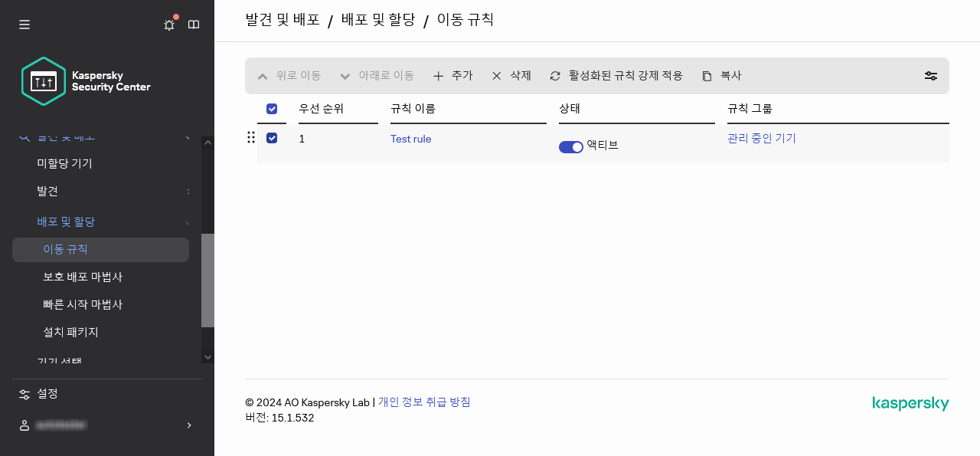Open 설치 패키지 in the sidebar
The height and width of the screenshot is (456, 980).
tap(69, 332)
